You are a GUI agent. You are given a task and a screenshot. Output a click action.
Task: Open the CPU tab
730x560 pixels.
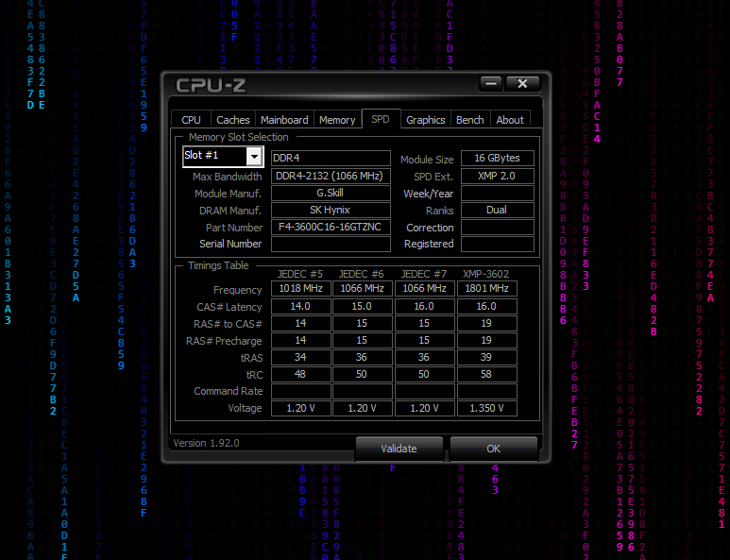tap(191, 120)
